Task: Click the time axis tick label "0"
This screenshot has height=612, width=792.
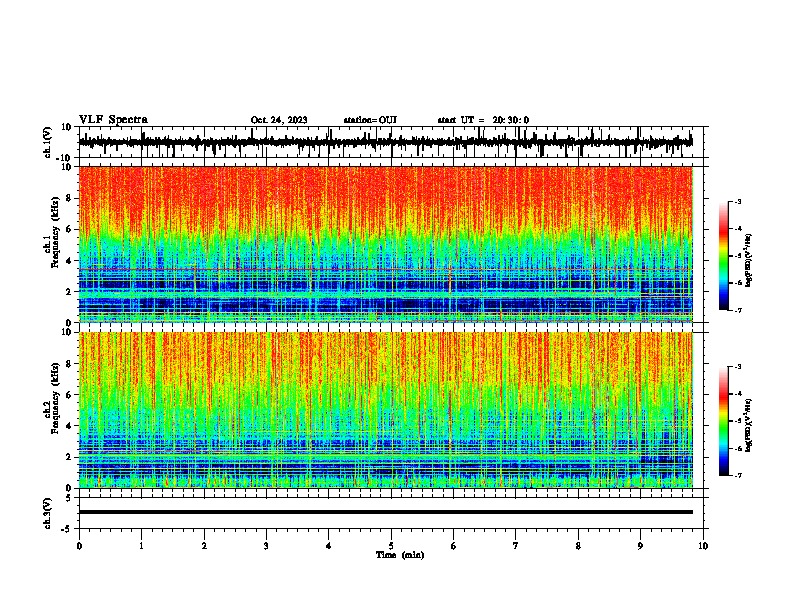Action: pyautogui.click(x=79, y=546)
